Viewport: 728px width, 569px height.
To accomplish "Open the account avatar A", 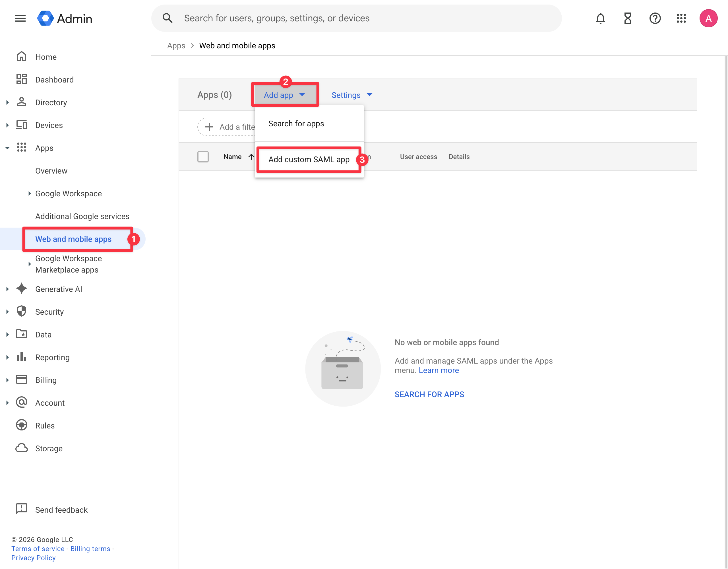I will point(708,18).
